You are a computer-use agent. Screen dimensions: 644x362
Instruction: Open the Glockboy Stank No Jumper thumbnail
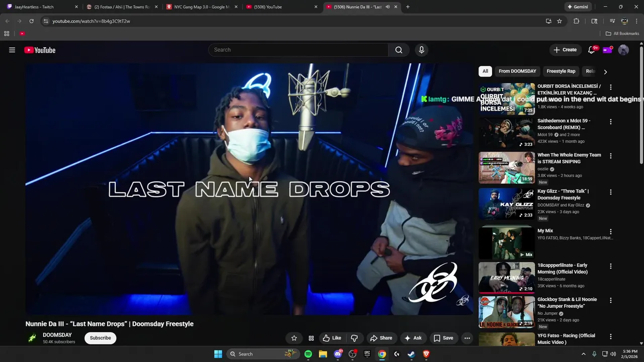[507, 312]
